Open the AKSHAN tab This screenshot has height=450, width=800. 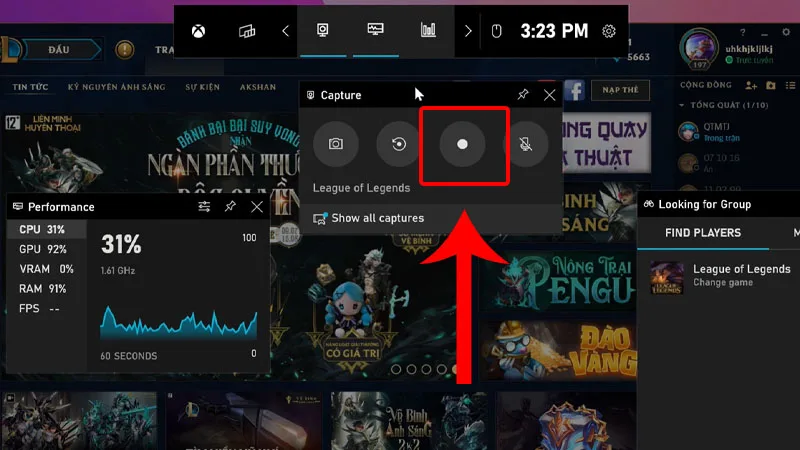tap(258, 87)
